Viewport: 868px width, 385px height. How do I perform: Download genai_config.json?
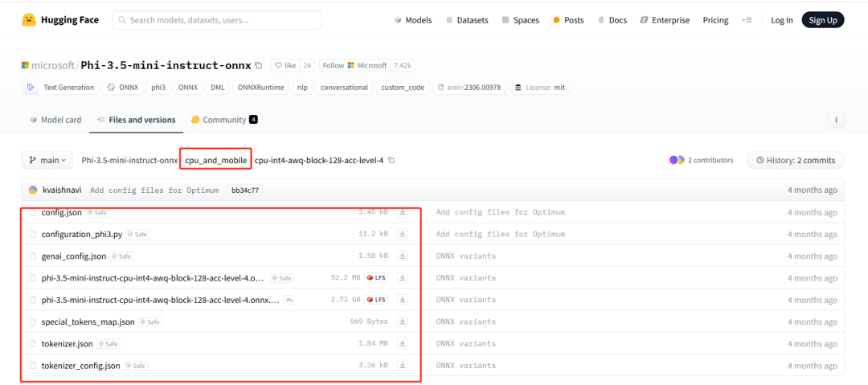coord(403,256)
